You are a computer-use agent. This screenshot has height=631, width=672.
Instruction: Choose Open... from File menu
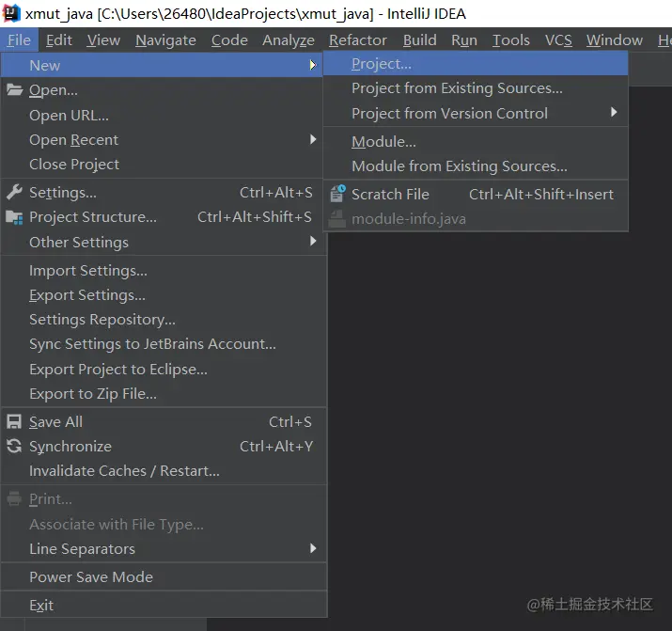(x=162, y=90)
